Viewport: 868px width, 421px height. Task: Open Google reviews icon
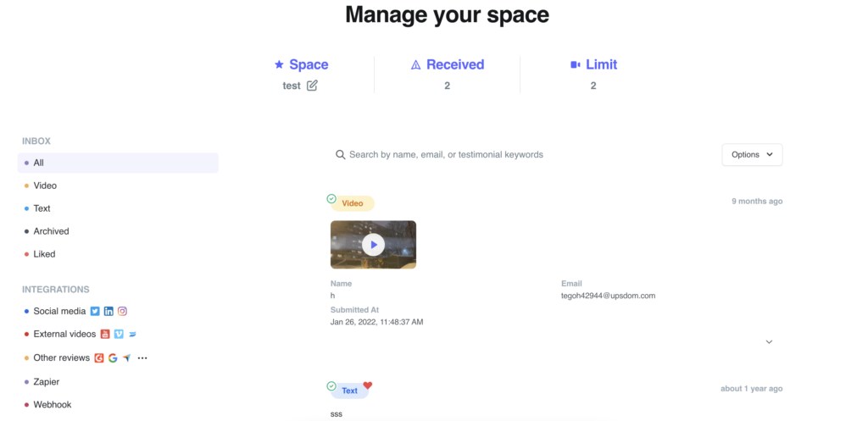(113, 358)
